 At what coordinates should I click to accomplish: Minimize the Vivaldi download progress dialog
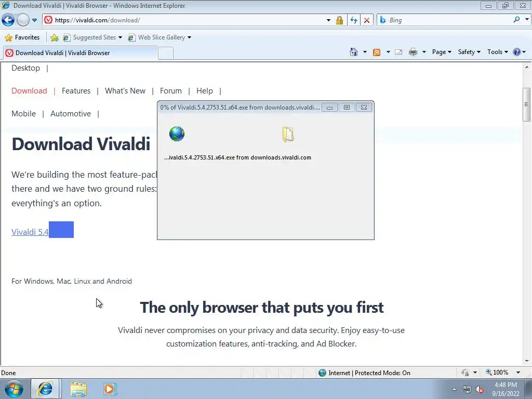329,108
